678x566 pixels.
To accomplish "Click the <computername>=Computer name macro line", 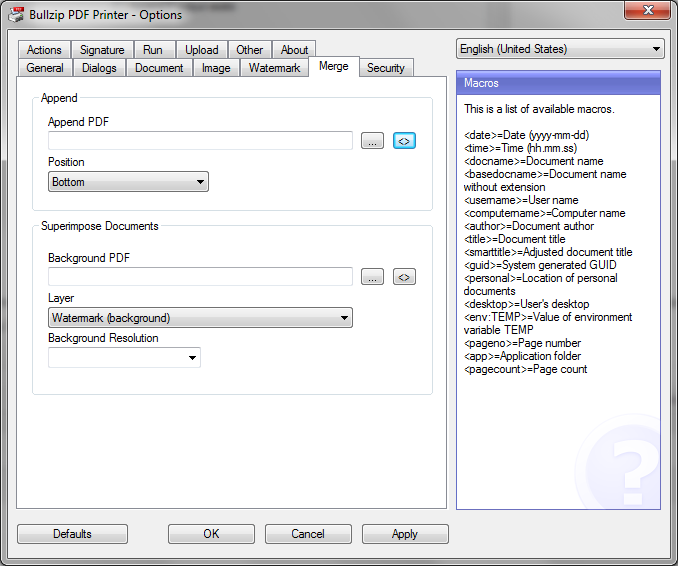I will click(x=544, y=213).
